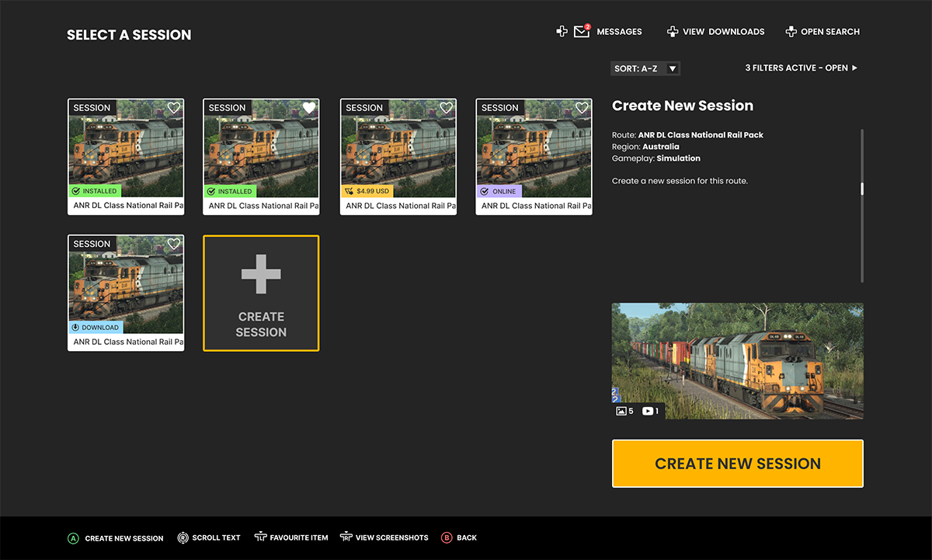Screen dimensions: 932x560
Task: Click the description panel scrollbar
Action: coord(862,189)
